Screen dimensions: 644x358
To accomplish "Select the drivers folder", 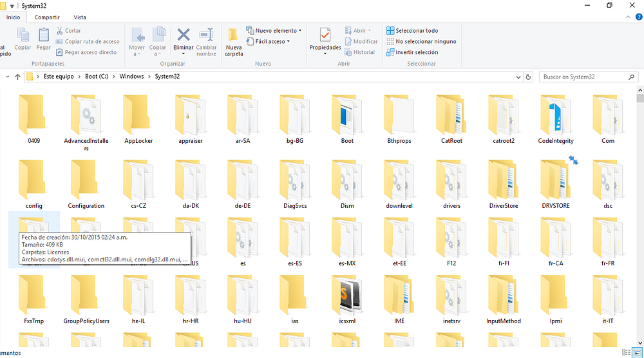I will (x=451, y=184).
